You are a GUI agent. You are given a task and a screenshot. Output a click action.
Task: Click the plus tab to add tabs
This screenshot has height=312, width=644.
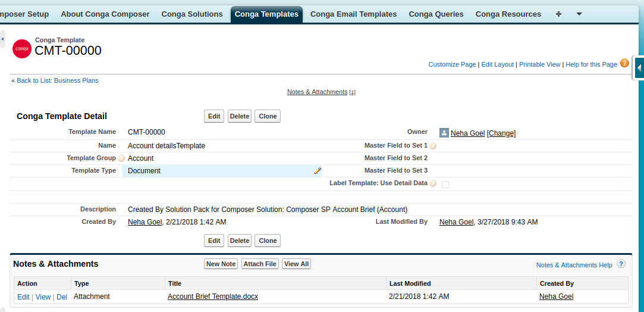(x=558, y=14)
